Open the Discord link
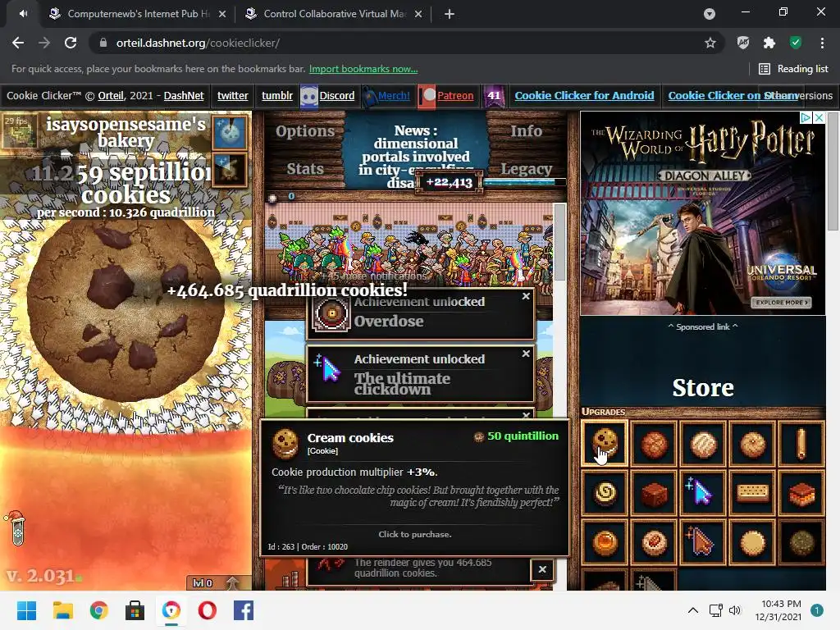 (337, 95)
